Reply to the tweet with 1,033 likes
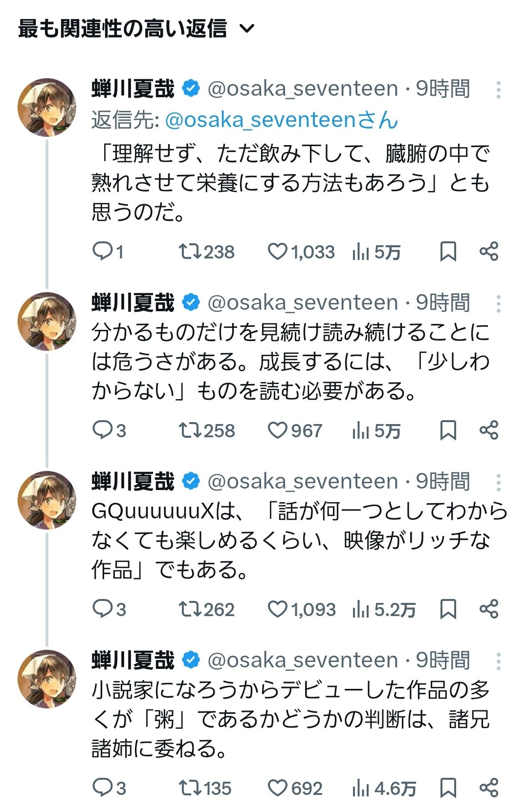The image size is (528, 812). 103,252
